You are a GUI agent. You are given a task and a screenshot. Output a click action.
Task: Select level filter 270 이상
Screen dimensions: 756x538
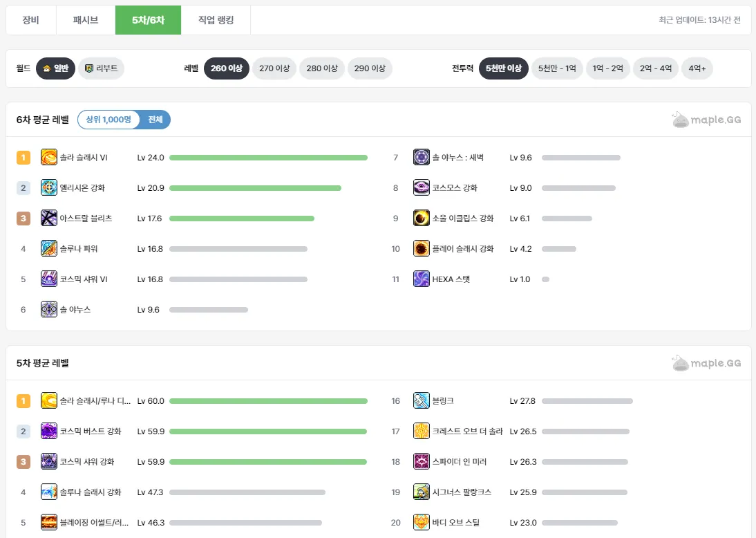[x=274, y=68]
